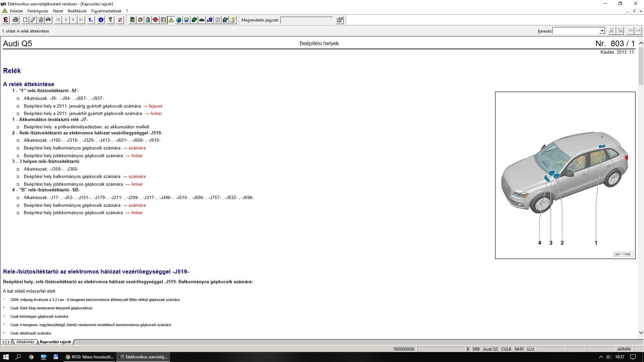Click the tab scroll left arrow at bottom
The height and width of the screenshot is (362, 644).
pos(3,342)
